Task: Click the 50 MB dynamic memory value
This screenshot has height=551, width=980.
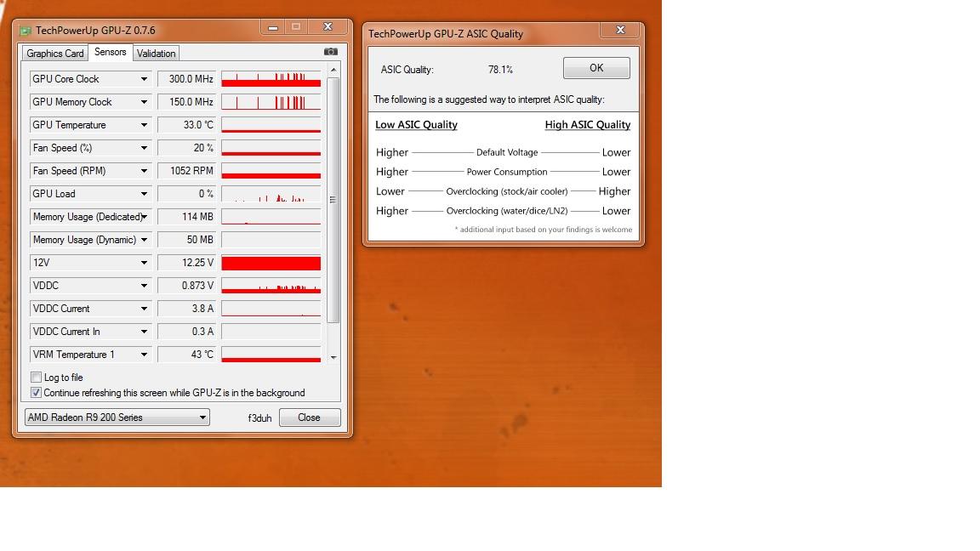Action: click(186, 240)
